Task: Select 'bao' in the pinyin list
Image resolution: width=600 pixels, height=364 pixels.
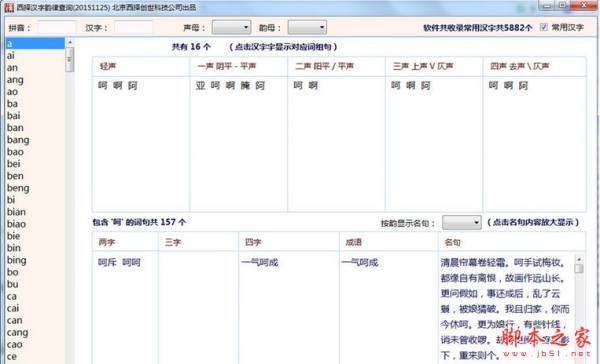Action: tap(35, 152)
